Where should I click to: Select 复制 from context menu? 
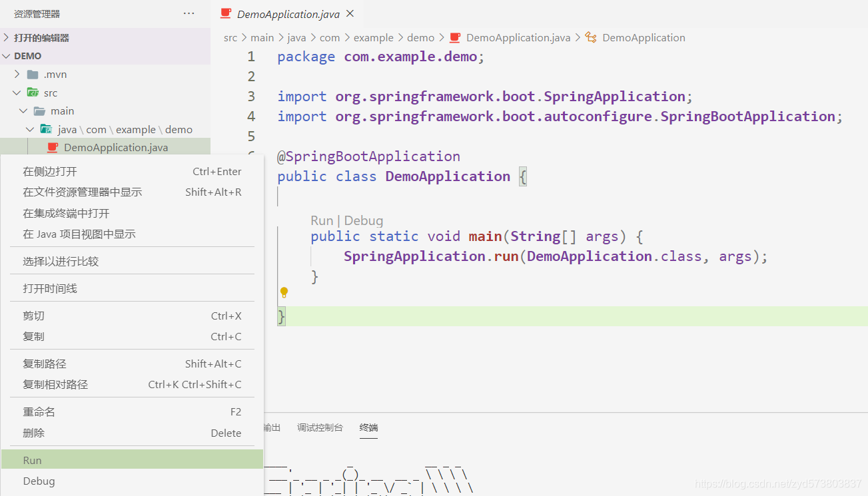coord(132,336)
